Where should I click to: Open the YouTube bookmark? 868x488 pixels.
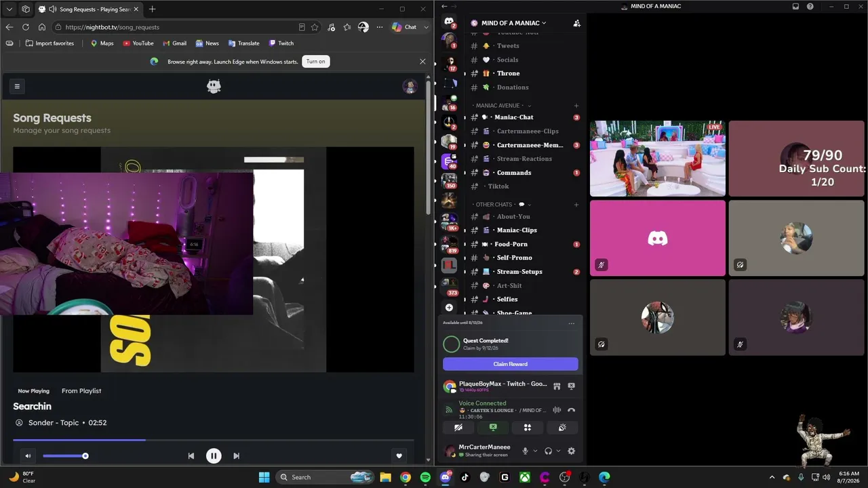[138, 43]
